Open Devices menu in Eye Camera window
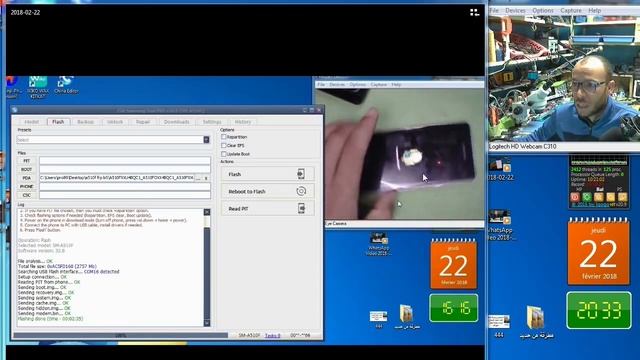The width and height of the screenshot is (640, 360). [x=337, y=84]
